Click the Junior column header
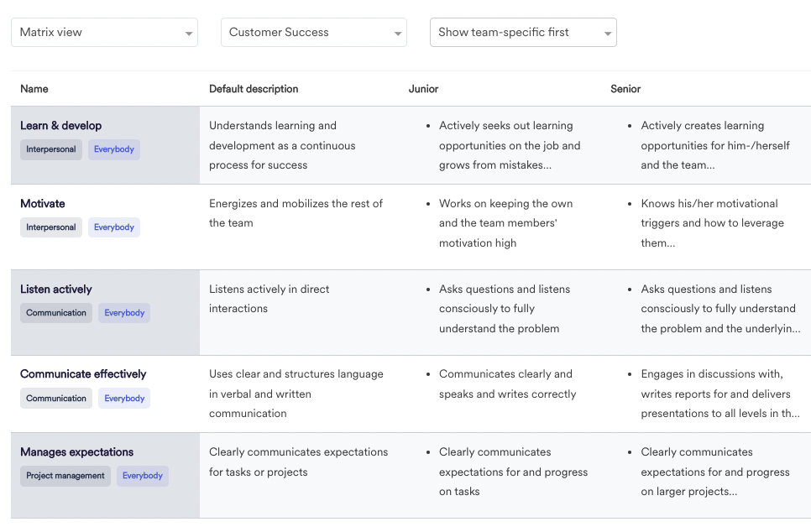Screen dimensions: 811x532 (x=423, y=89)
